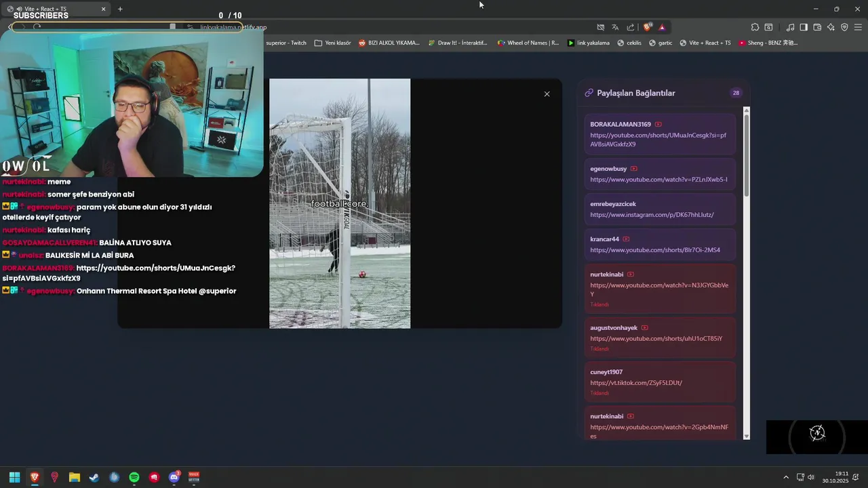Reload the page with refresh button
The image size is (868, 488).
point(37,27)
